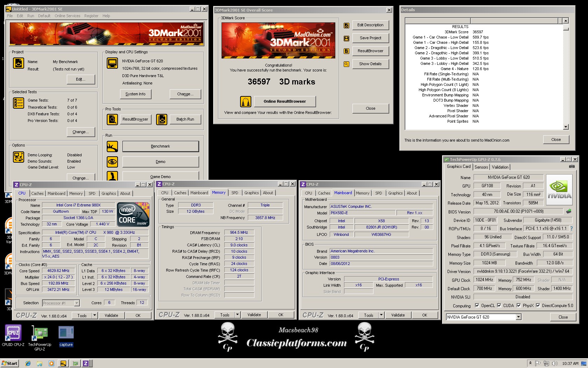The image size is (588, 368).
Task: Click the Save Project floppy icon
Action: [x=346, y=38]
